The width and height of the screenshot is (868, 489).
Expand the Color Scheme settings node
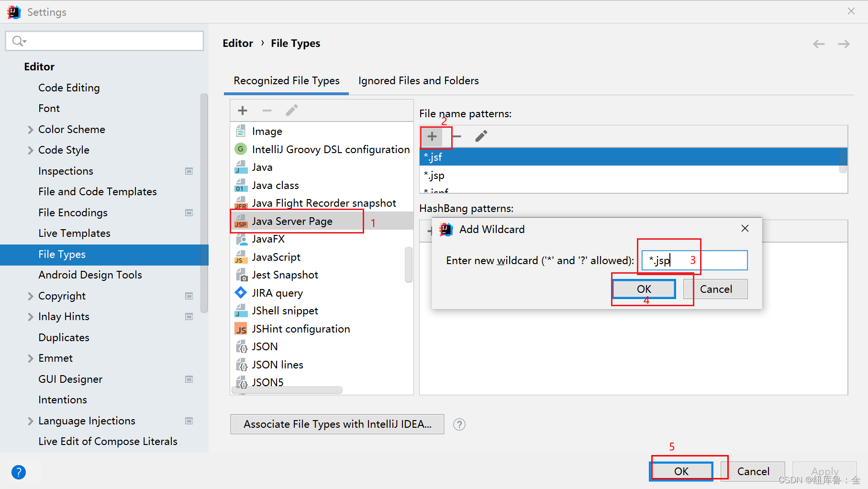(x=31, y=130)
